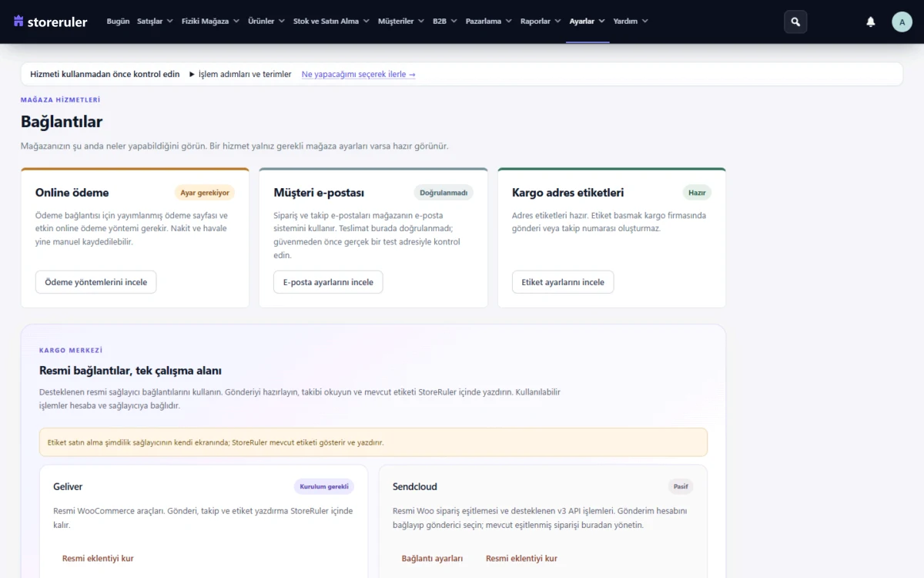Click Resmi eklentiyi kur under Sendcloud

tap(521, 559)
